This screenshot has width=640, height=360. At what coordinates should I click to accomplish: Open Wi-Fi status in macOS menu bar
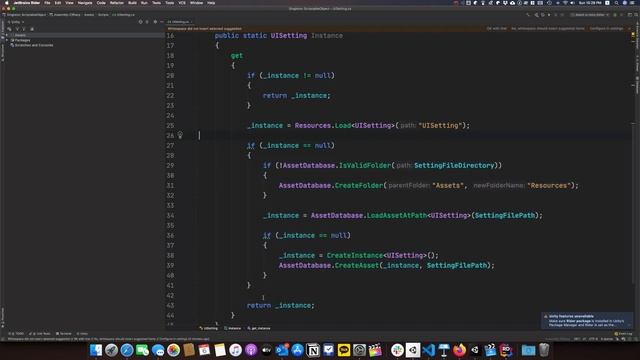pyautogui.click(x=565, y=3)
